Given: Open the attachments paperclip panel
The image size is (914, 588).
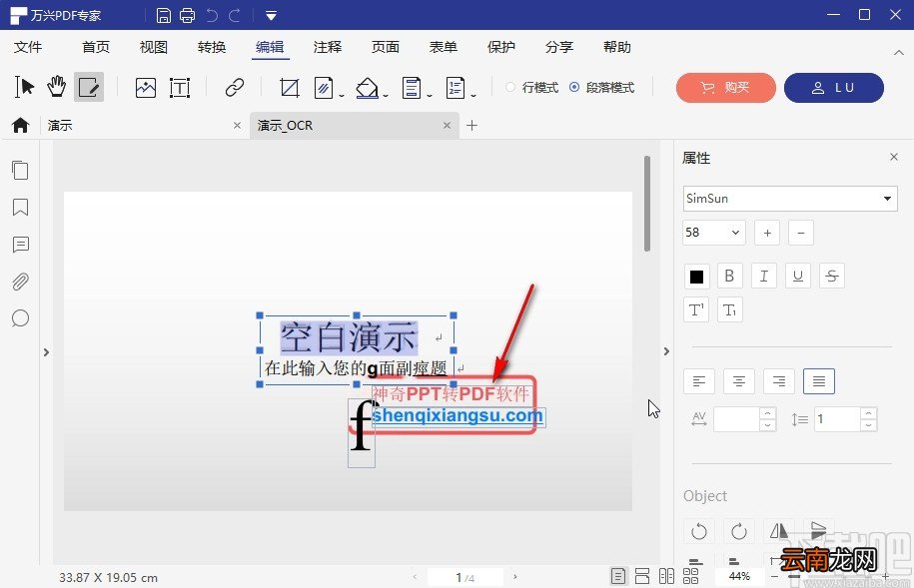Looking at the screenshot, I should [x=20, y=282].
